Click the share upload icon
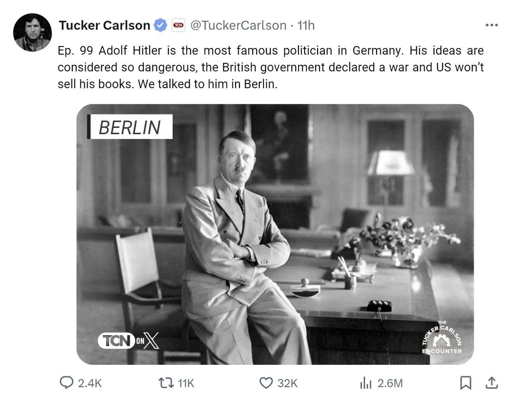 (x=492, y=383)
